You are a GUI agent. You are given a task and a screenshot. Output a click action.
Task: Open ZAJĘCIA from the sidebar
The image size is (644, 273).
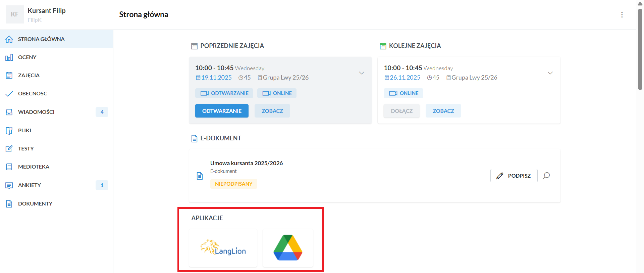29,76
